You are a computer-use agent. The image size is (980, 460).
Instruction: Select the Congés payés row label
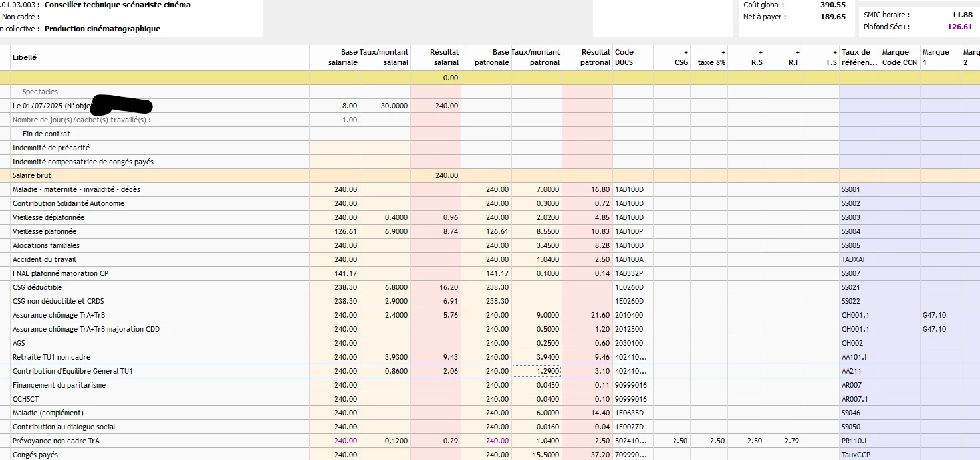tap(34, 455)
